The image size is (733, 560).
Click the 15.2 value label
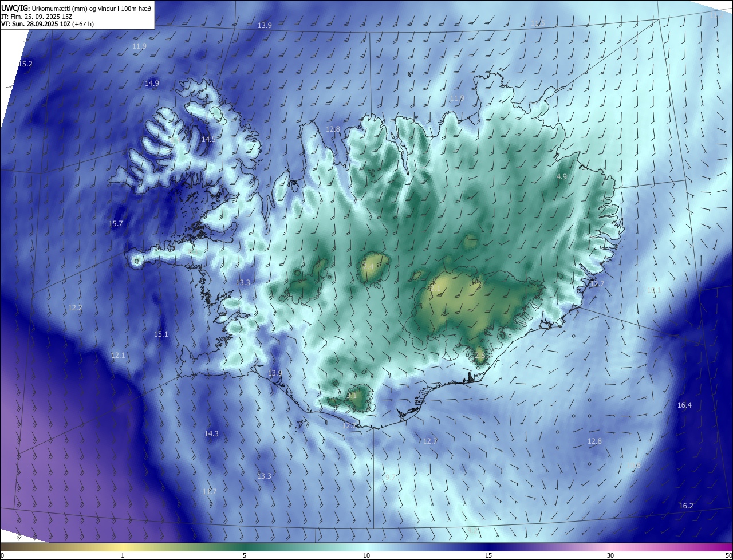point(25,64)
